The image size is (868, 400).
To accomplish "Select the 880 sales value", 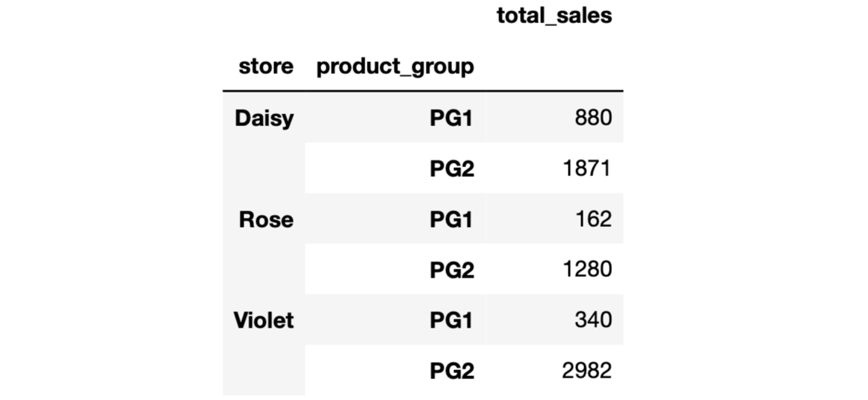I will 593,118.
